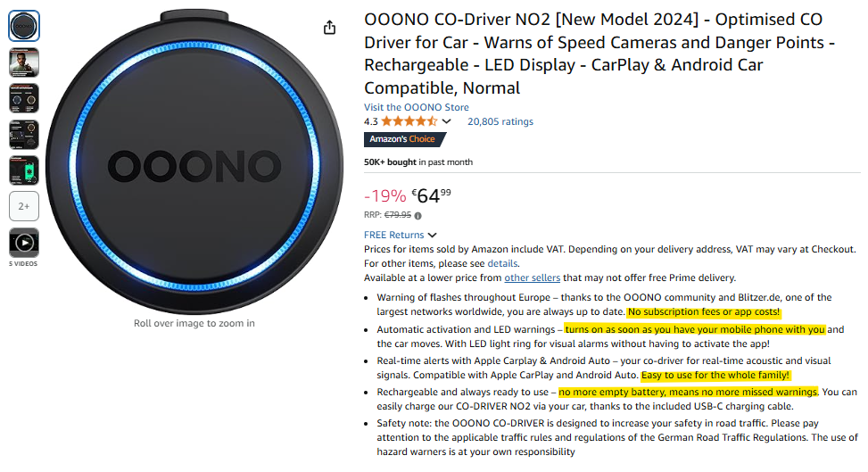The height and width of the screenshot is (472, 868).
Task: Select the green battery charging thumbnail
Action: pos(24,170)
